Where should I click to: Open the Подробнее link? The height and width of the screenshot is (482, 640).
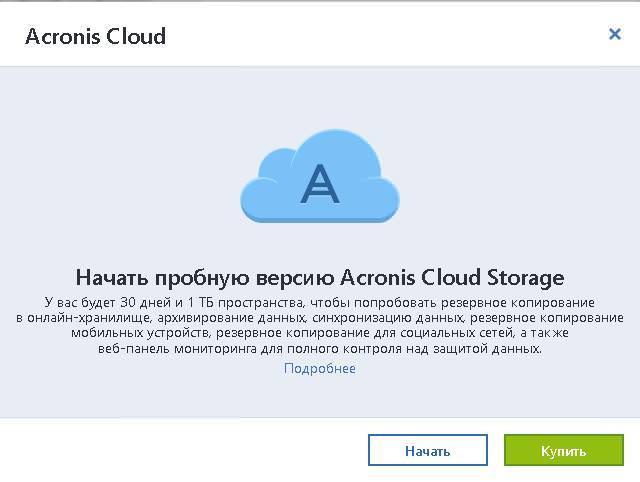pyautogui.click(x=320, y=368)
